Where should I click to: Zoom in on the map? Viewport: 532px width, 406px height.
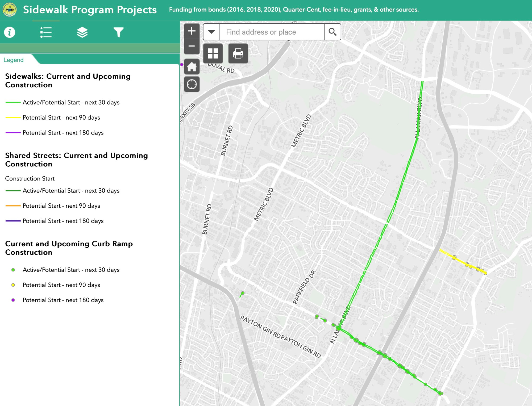[x=192, y=31]
